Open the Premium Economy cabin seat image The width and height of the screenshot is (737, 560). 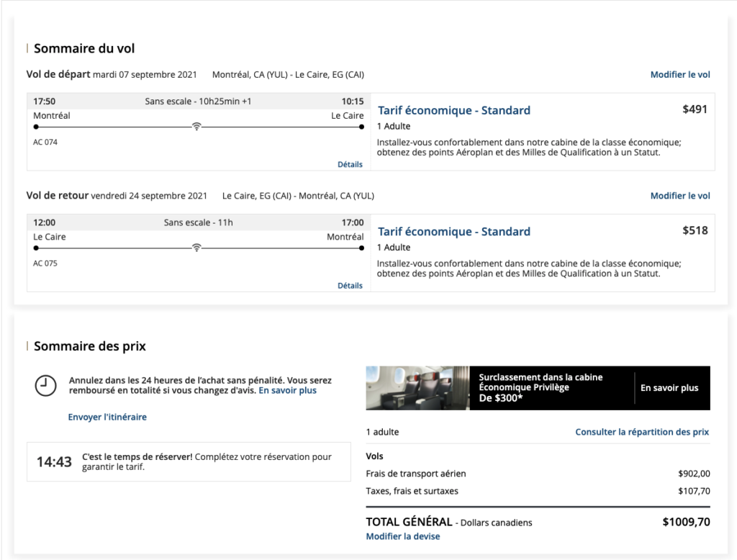coord(417,388)
